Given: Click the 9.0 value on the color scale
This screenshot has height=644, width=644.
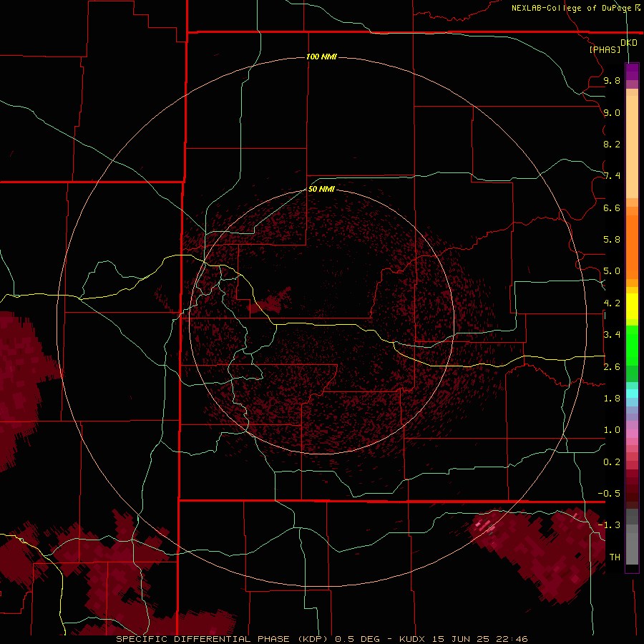Looking at the screenshot, I should pos(612,112).
